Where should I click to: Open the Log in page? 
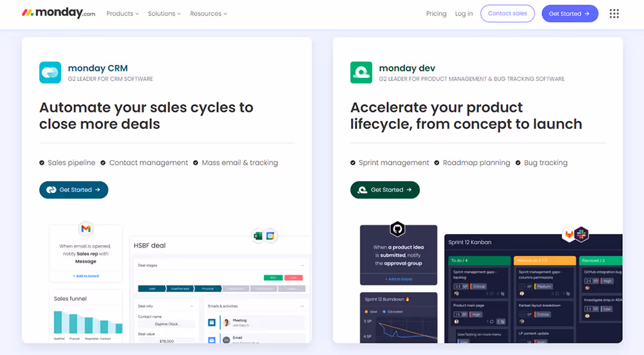pyautogui.click(x=464, y=14)
